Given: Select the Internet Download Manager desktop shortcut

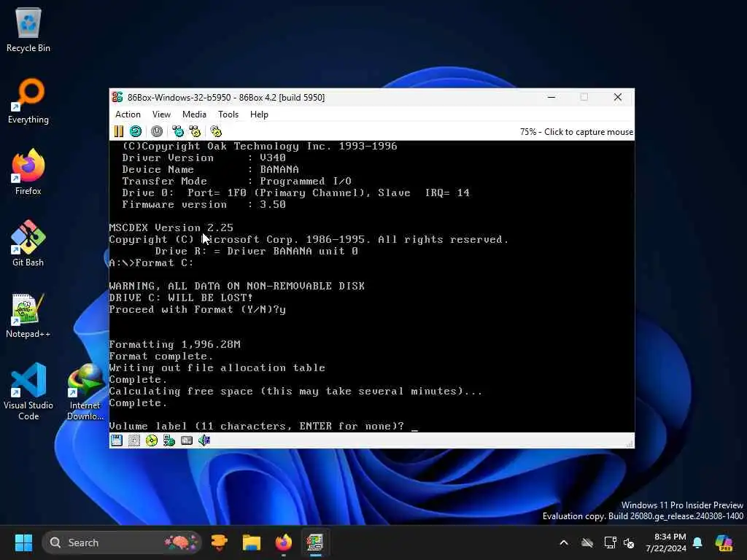Looking at the screenshot, I should click(x=85, y=392).
